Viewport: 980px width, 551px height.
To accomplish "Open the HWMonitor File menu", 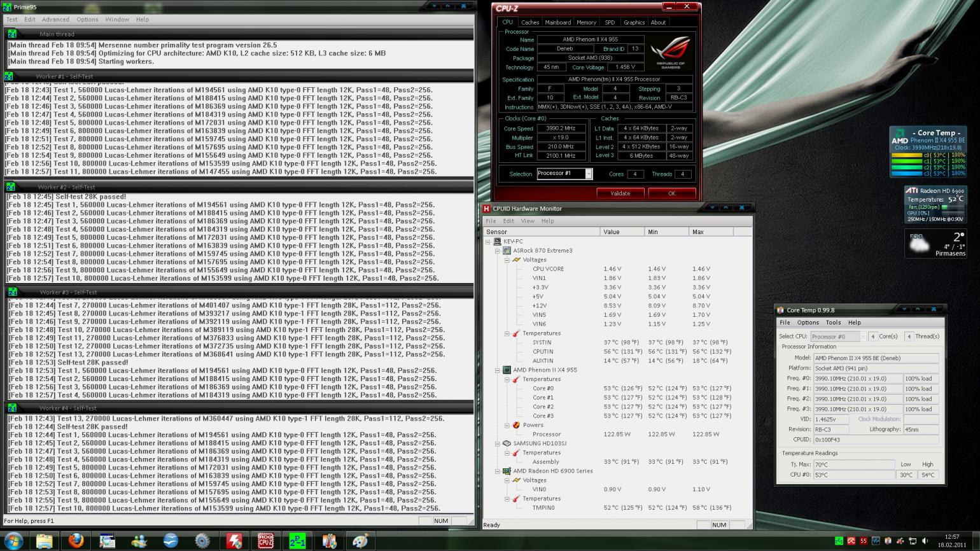I will 491,221.
